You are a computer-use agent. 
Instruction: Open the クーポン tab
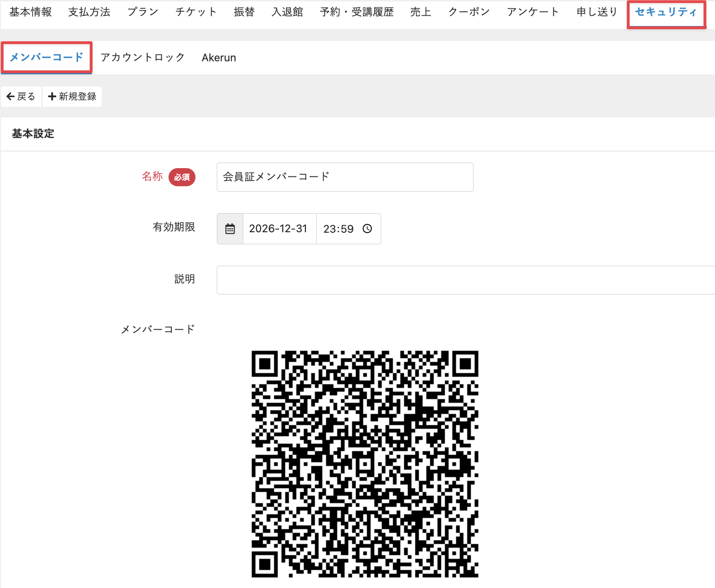[469, 12]
